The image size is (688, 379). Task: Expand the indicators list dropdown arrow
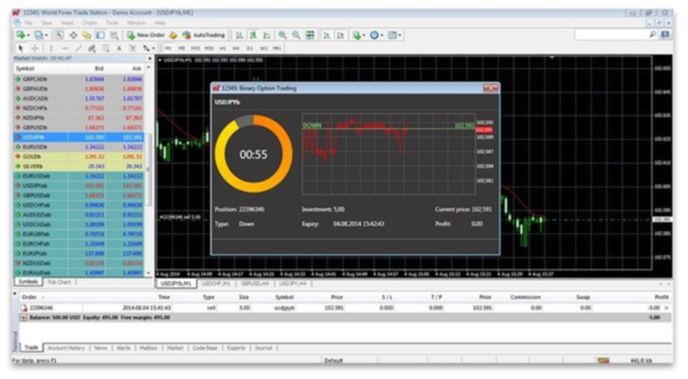pyautogui.click(x=364, y=36)
